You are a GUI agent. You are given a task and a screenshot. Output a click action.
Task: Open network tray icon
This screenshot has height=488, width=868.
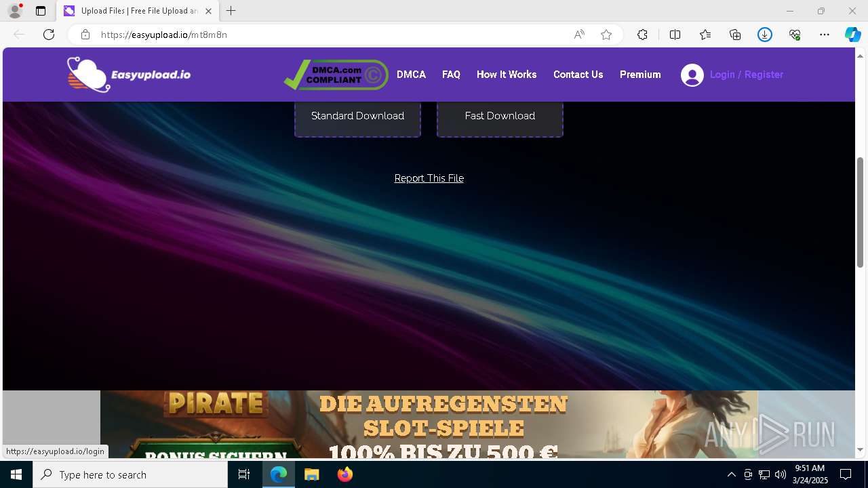click(x=764, y=474)
